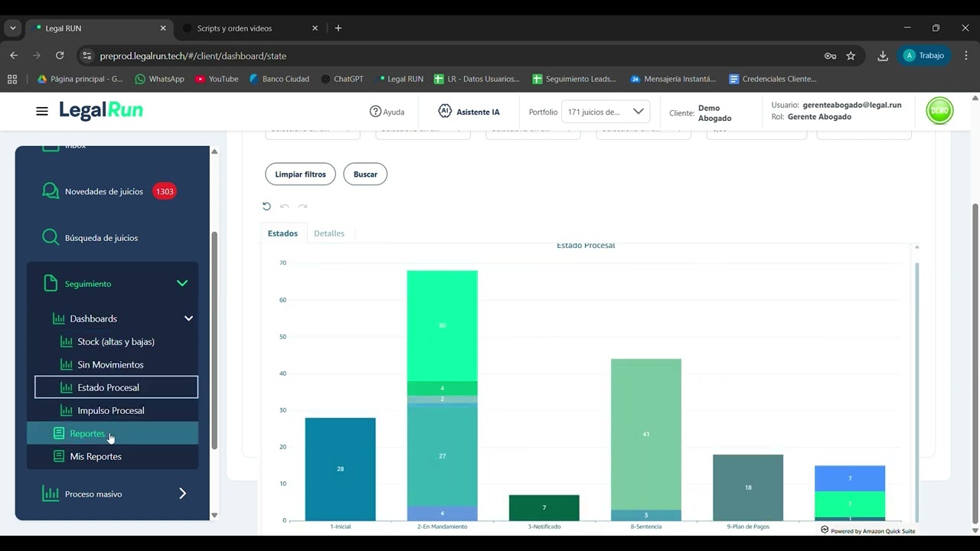The height and width of the screenshot is (551, 980).
Task: Open Stock (altas y bajas) dashboard
Action: [x=116, y=341]
